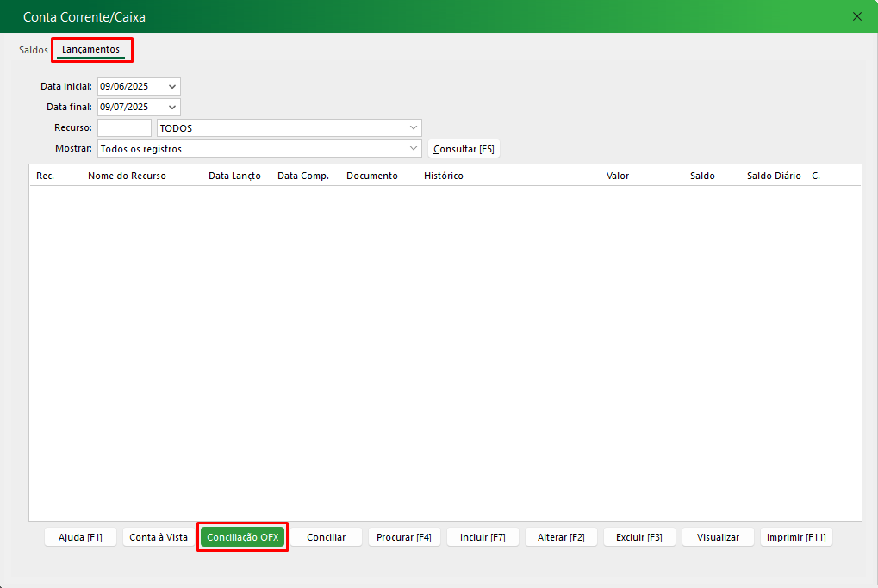This screenshot has width=878, height=588.
Task: Expand the Data inicial date picker
Action: (x=172, y=87)
